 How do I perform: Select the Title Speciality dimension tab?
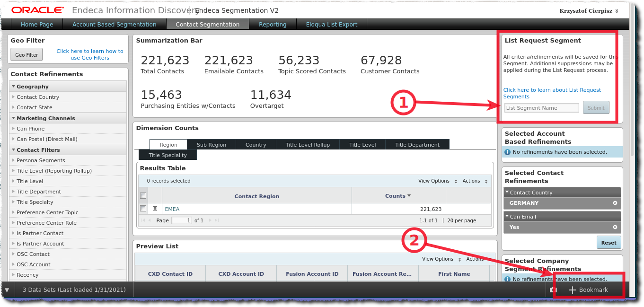tap(168, 155)
